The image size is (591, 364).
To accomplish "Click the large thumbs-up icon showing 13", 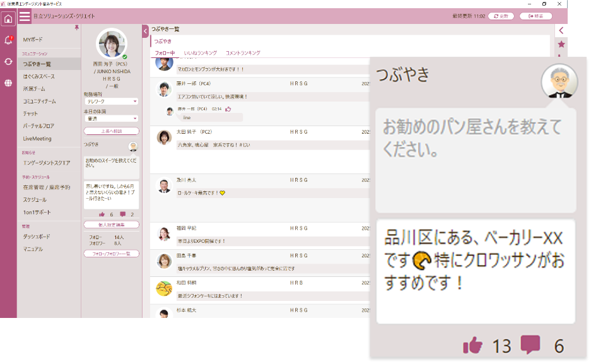I will [x=472, y=345].
